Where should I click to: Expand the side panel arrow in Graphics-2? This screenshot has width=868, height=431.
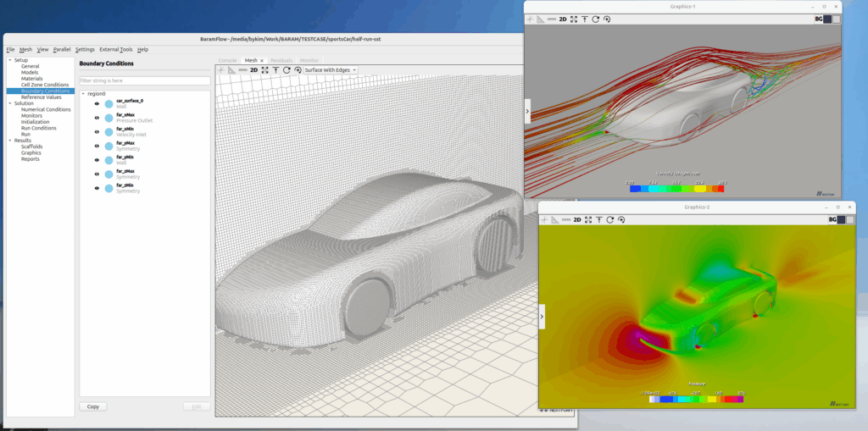(x=542, y=317)
